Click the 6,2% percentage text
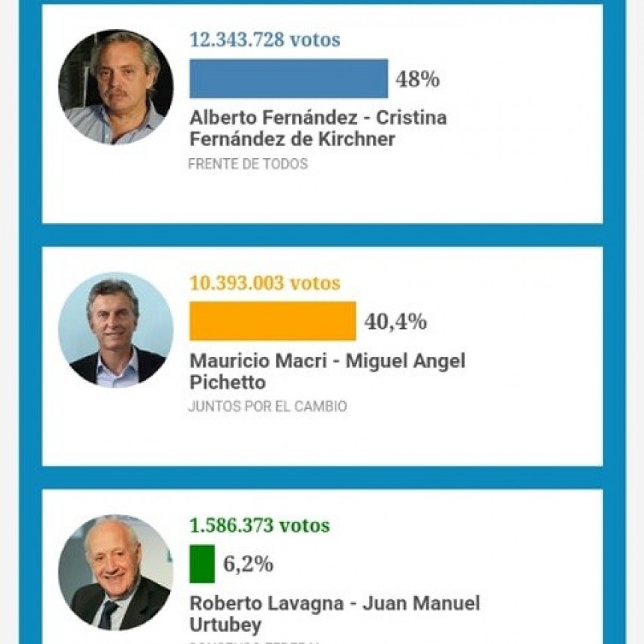The image size is (644, 644). pos(248,564)
